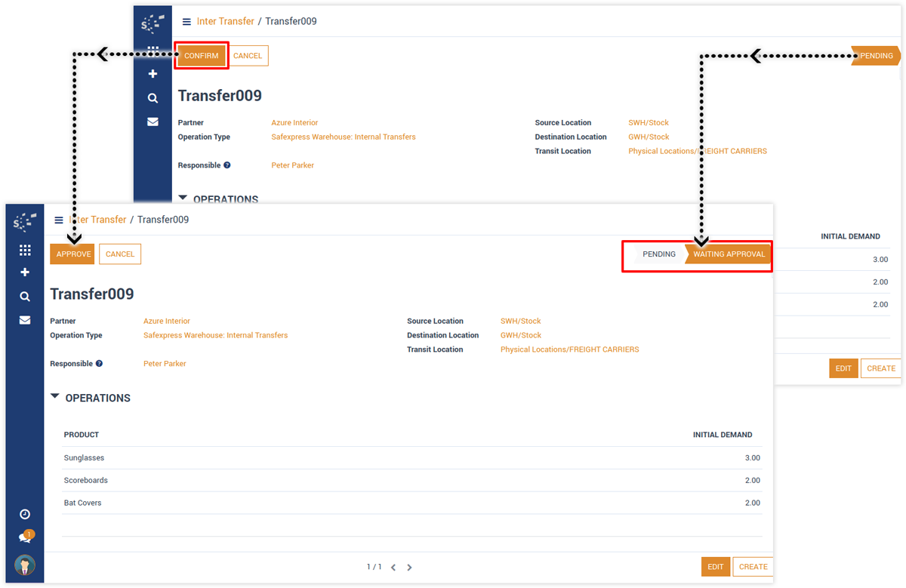Click the Cancel button next to Confirm
The width and height of the screenshot is (906, 588).
(248, 56)
